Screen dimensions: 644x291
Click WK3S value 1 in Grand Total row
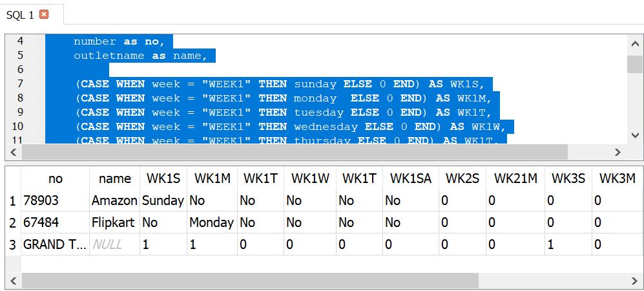click(x=568, y=244)
